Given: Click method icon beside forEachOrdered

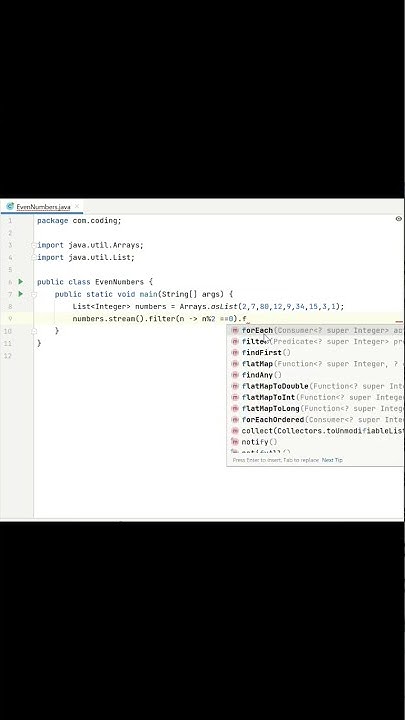Looking at the screenshot, I should (x=235, y=420).
